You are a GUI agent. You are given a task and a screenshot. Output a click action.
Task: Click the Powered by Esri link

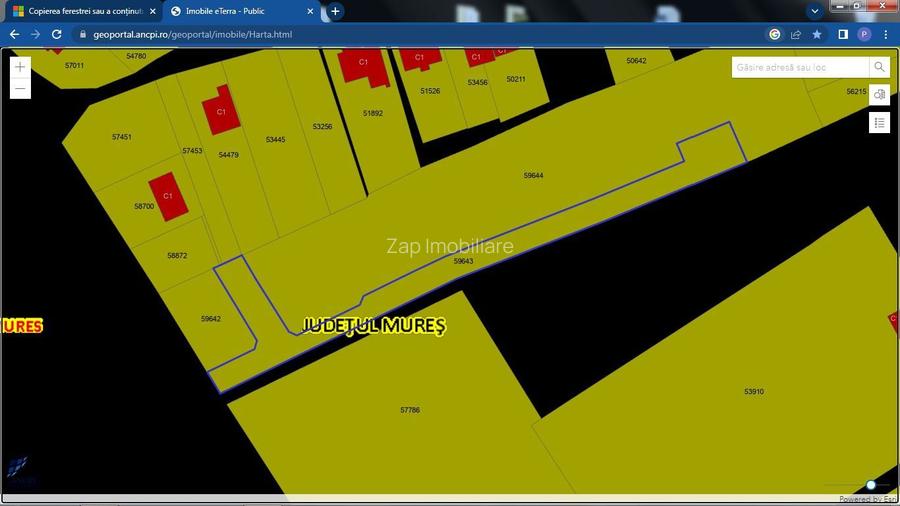867,499
